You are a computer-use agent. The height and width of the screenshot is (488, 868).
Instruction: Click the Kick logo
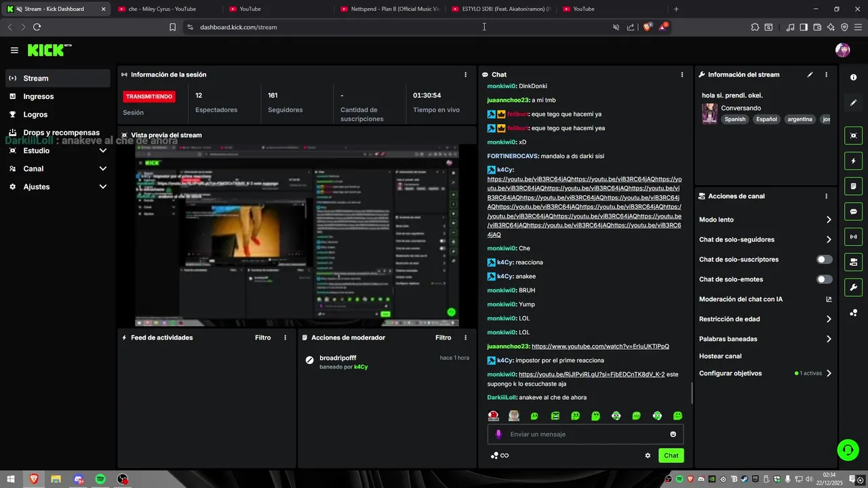(50, 50)
